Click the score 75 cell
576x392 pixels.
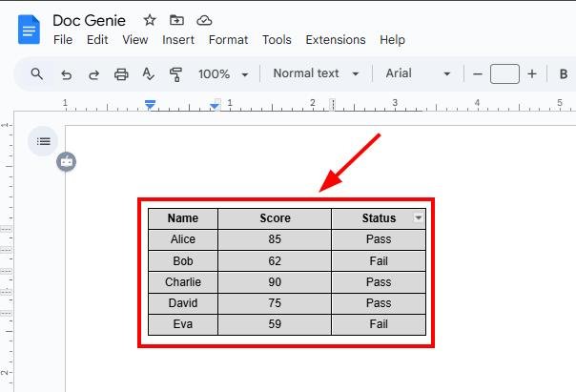click(x=275, y=303)
